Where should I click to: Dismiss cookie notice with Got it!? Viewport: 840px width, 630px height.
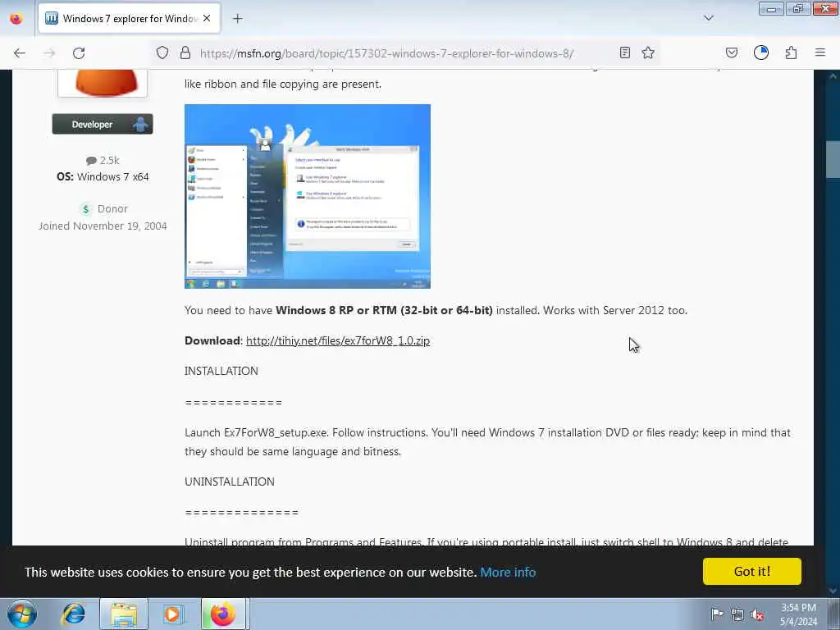click(752, 572)
